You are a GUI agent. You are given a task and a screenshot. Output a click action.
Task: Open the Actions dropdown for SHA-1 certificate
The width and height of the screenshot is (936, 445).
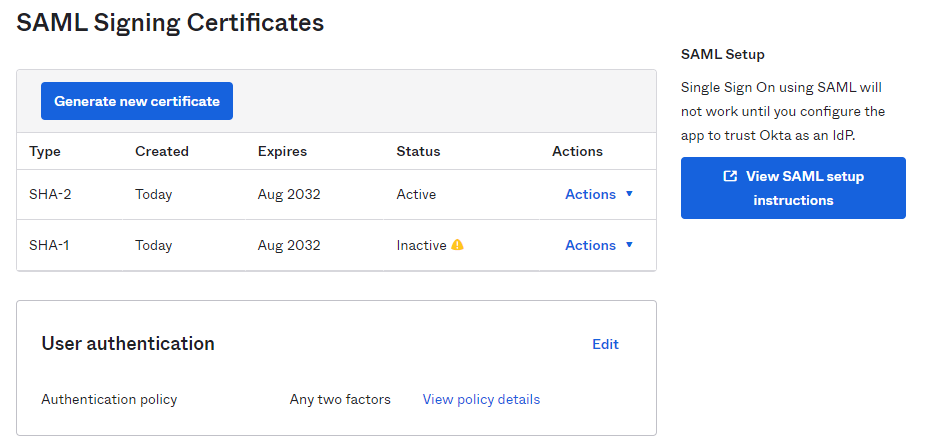click(x=599, y=245)
